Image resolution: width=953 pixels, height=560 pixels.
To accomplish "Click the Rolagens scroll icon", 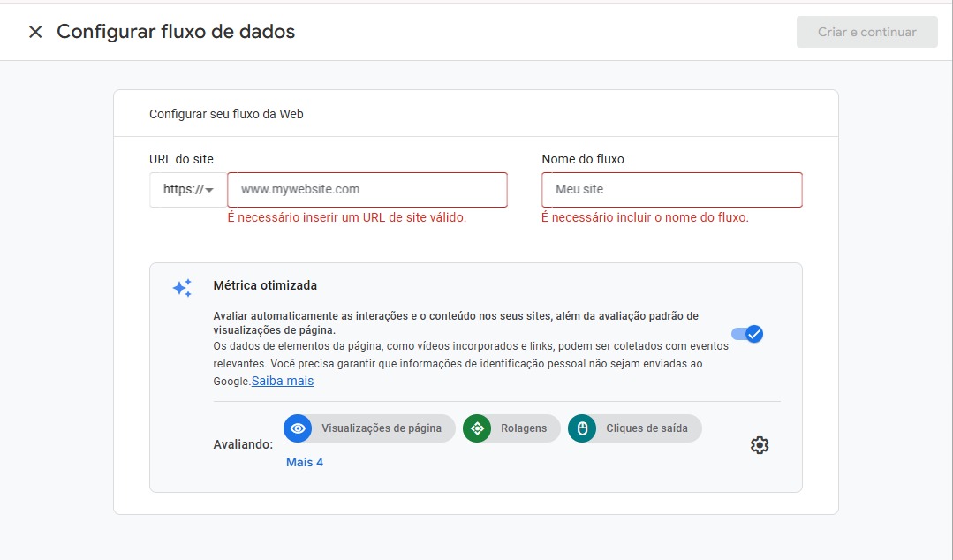I will (477, 428).
